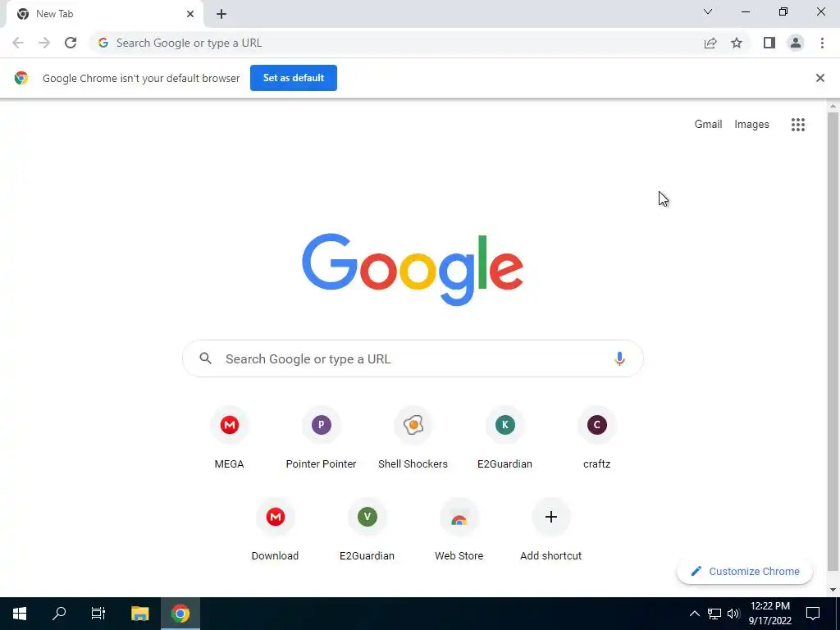Open Windows taskbar search

pyautogui.click(x=59, y=614)
